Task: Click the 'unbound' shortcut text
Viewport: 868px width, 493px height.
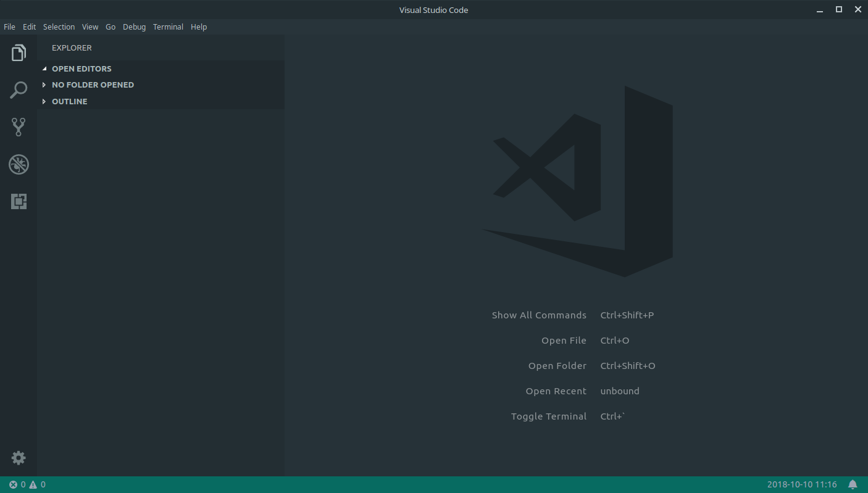Action: click(x=620, y=391)
